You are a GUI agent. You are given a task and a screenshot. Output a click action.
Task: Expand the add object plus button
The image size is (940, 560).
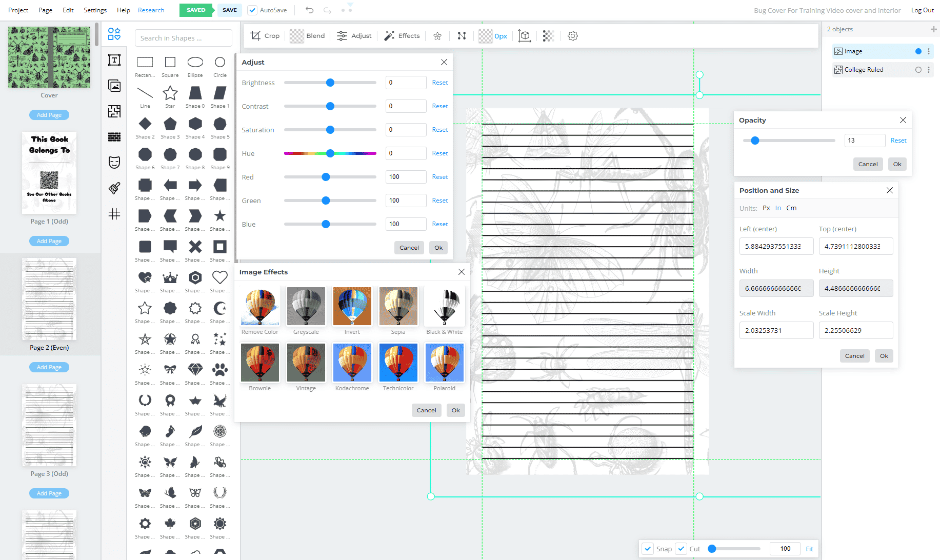tap(933, 29)
